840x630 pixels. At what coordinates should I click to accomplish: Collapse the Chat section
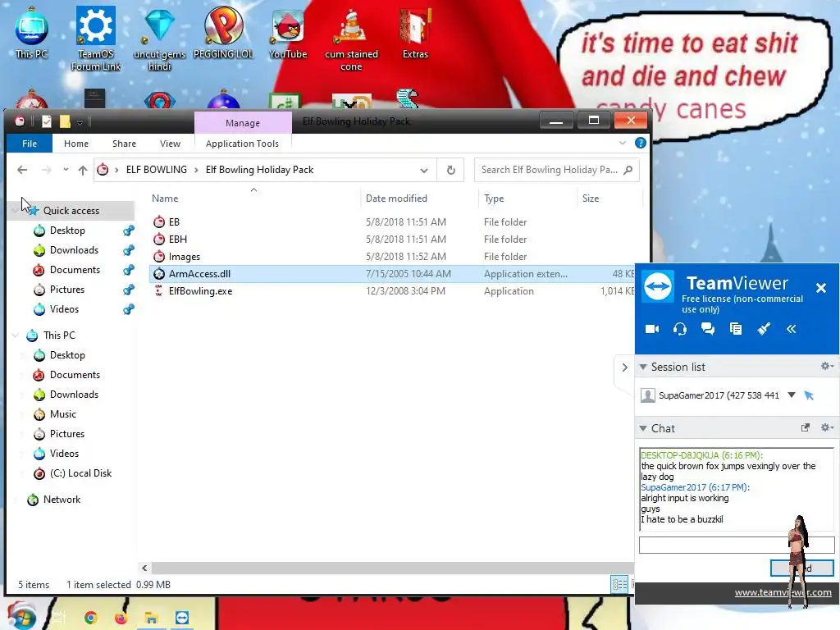643,428
